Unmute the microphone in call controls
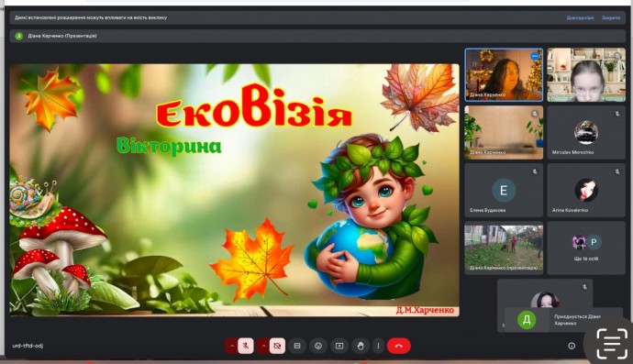Viewport: 633px width, 364px height. [x=246, y=346]
